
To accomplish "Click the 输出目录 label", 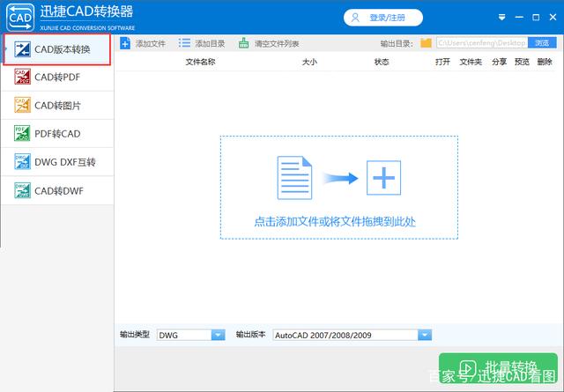I will [397, 44].
